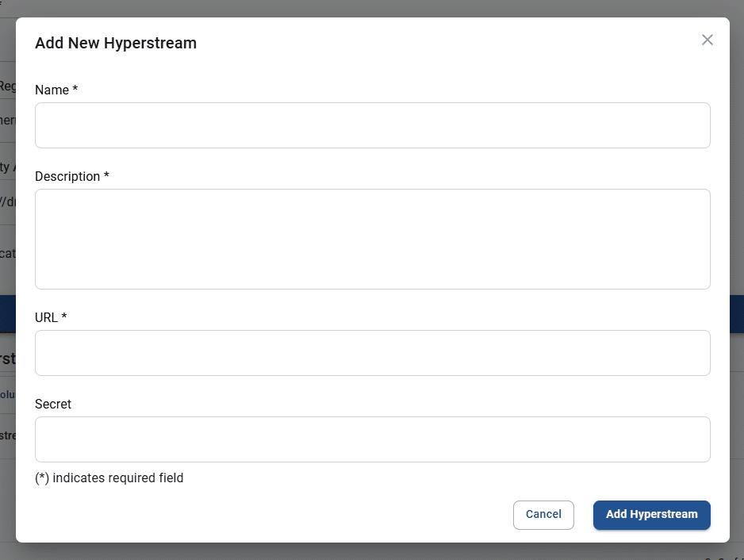Image resolution: width=744 pixels, height=560 pixels.
Task: Select the Secret input field
Action: pyautogui.click(x=373, y=439)
